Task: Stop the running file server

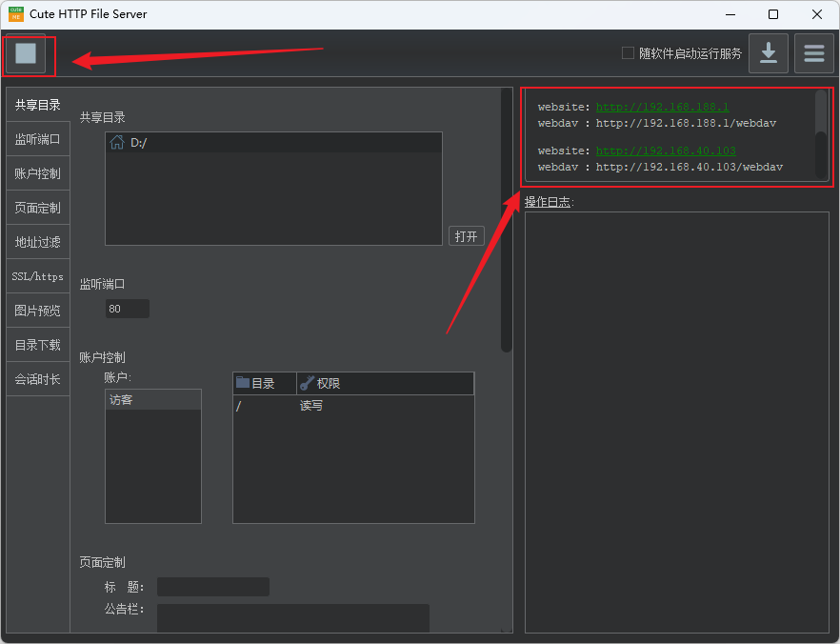Action: coord(25,53)
